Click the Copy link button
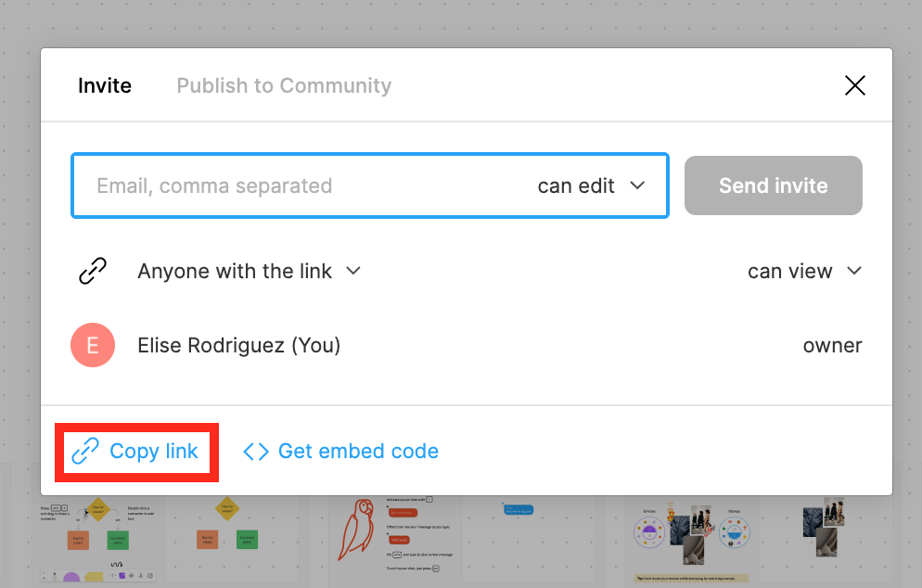 136,452
